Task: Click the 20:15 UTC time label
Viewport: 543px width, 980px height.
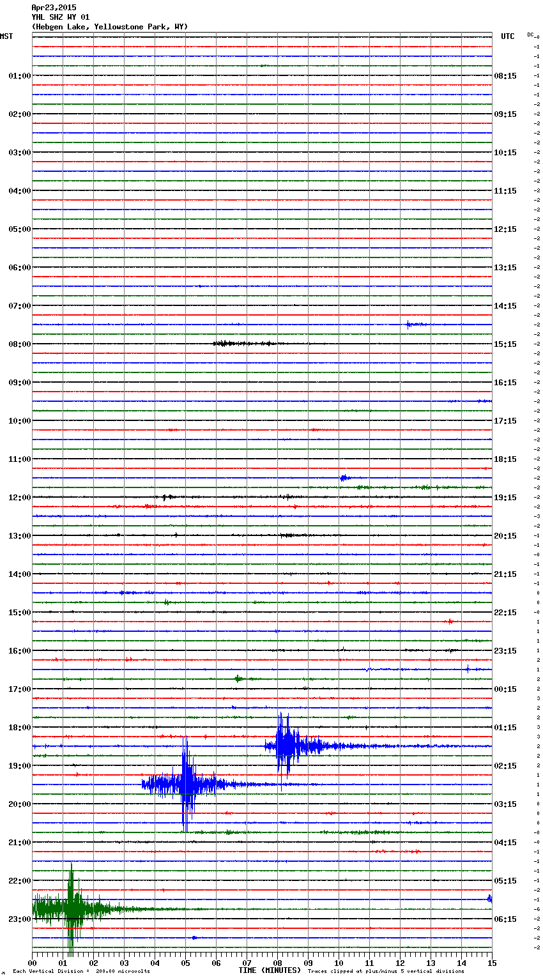Action: (x=505, y=535)
